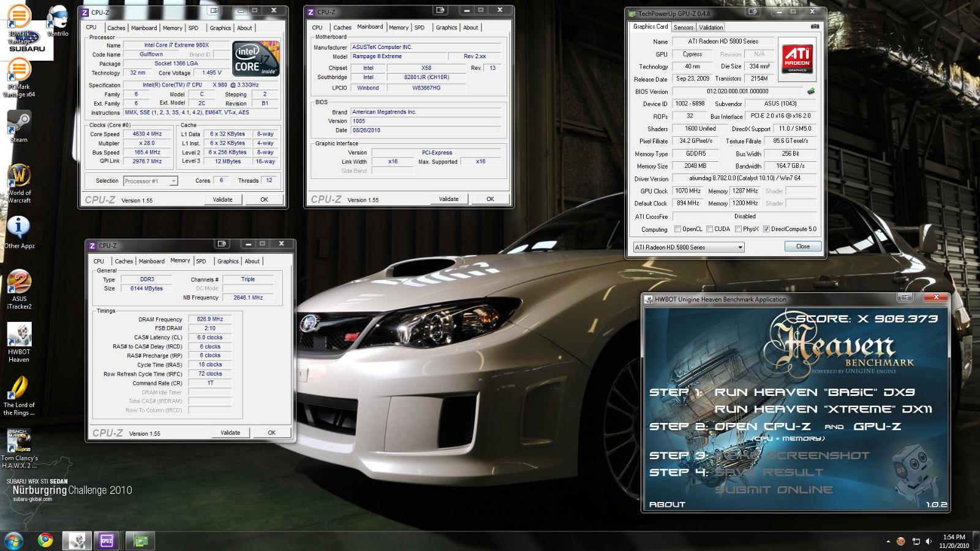This screenshot has height=551, width=980.
Task: Show hidden tray icons arrow
Action: (888, 542)
